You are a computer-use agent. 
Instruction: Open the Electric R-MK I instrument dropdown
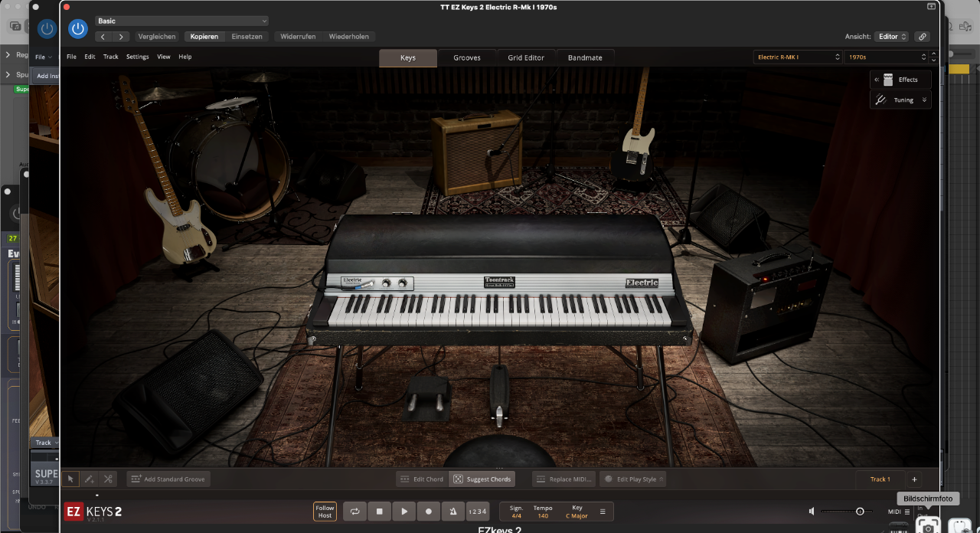(x=798, y=57)
